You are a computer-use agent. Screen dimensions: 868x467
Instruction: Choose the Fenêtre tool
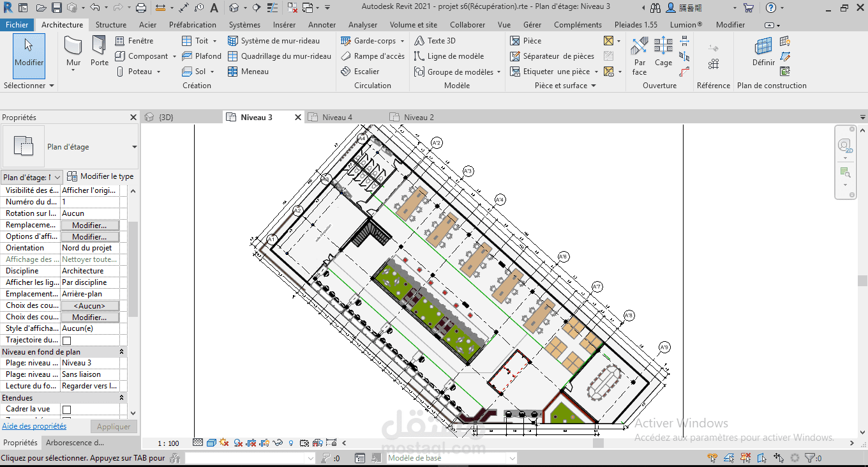[134, 40]
